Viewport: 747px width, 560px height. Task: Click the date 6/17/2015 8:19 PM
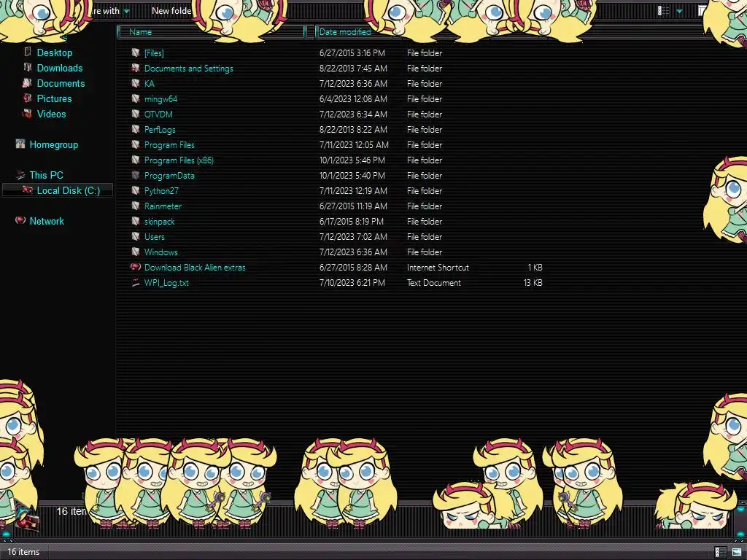click(x=352, y=221)
